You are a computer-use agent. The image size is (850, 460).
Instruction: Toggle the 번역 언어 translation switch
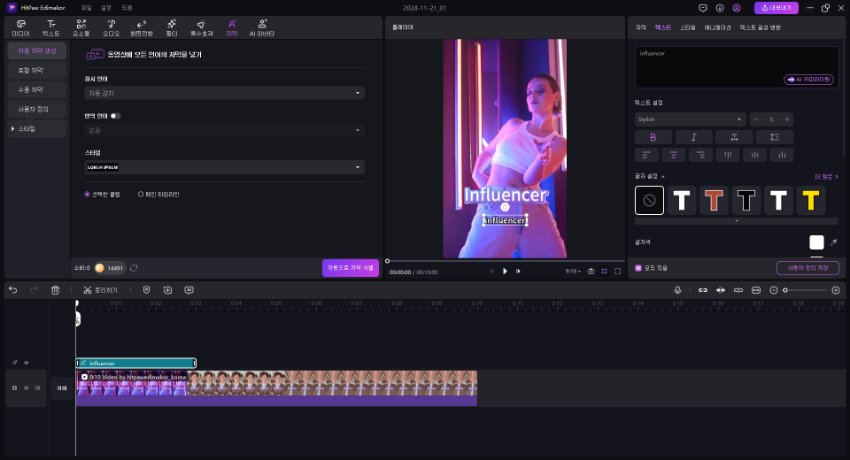(116, 116)
